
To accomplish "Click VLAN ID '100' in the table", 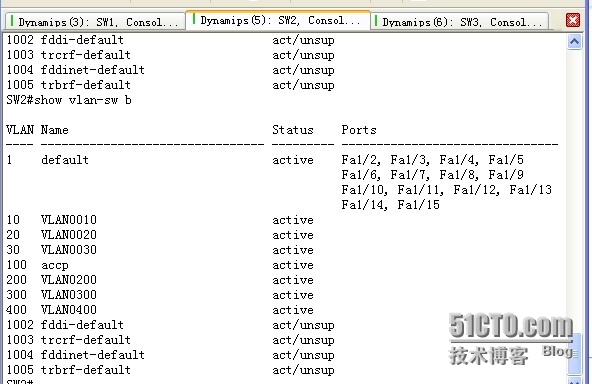I will [x=17, y=265].
